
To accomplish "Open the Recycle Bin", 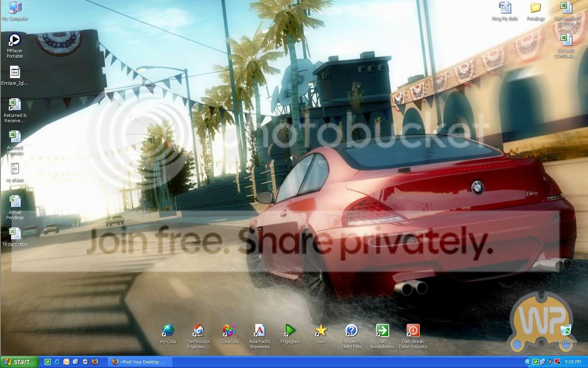I will [x=566, y=334].
